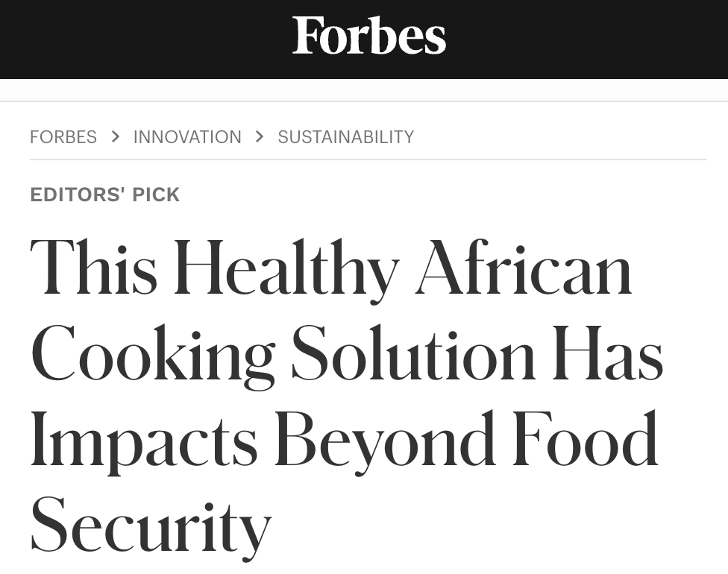Click the word "PICK" in Editors' Pick
728x574 pixels.
coord(156,195)
